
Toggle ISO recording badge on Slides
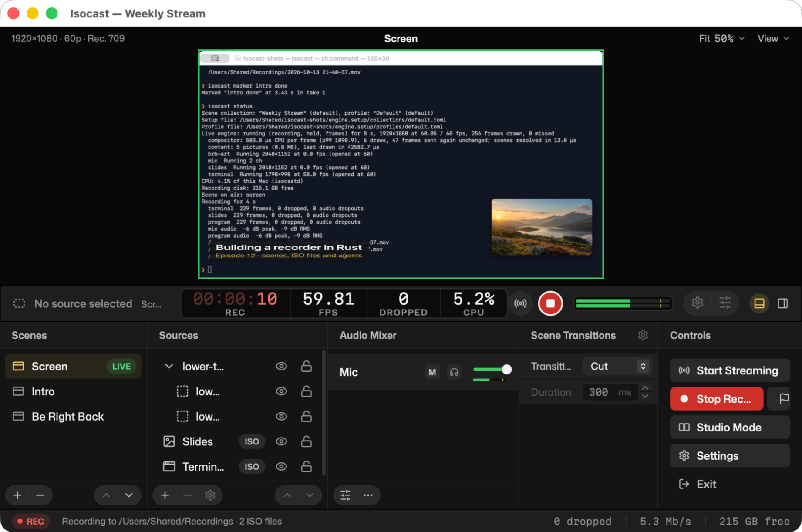tap(252, 441)
